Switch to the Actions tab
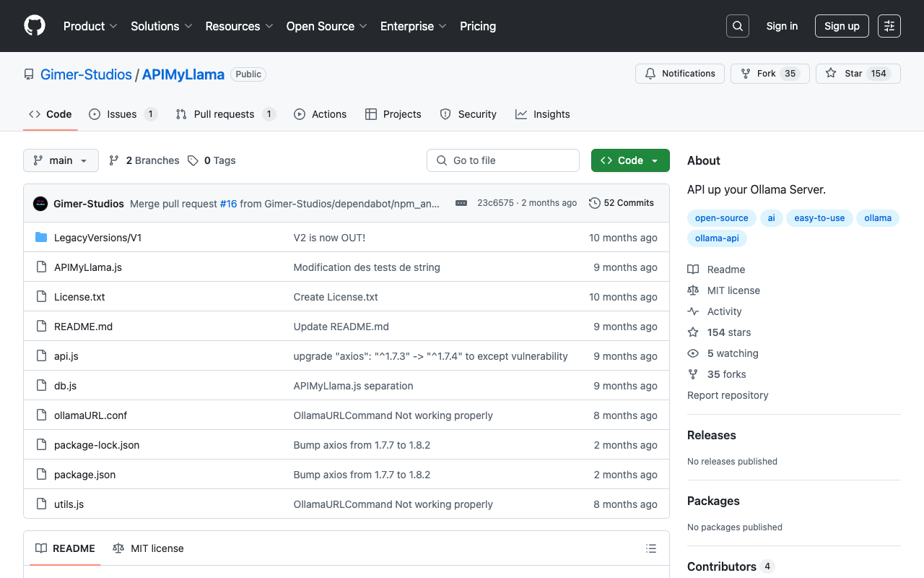924x578 pixels. 321,114
